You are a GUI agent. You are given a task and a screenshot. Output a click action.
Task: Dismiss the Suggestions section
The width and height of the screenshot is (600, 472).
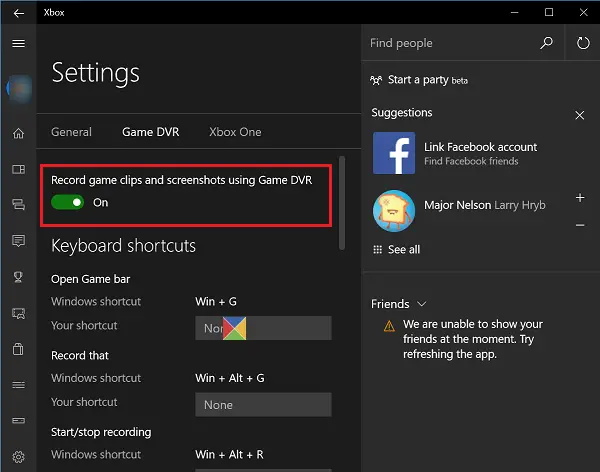click(580, 115)
